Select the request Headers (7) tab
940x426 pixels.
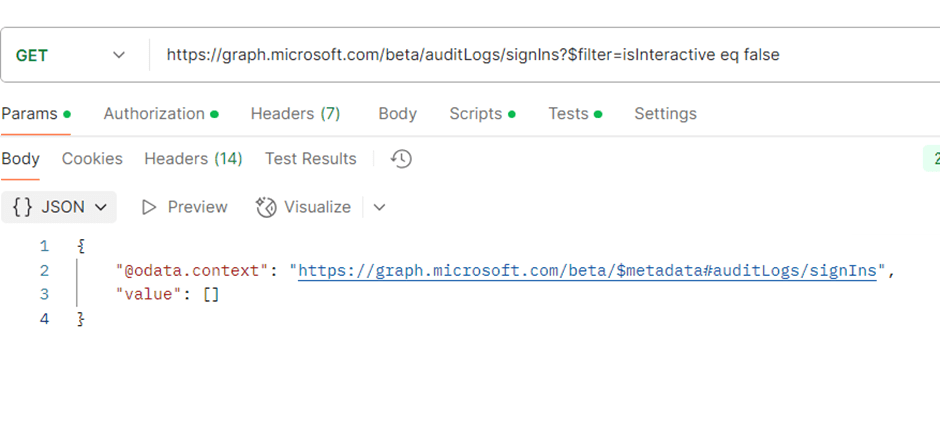point(295,114)
